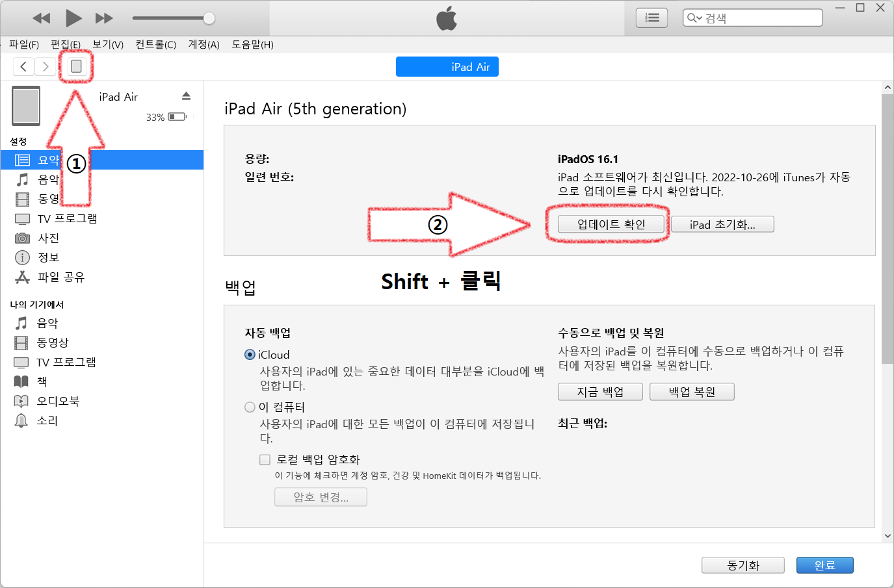Open 책 books item
This screenshot has width=894, height=588.
pyautogui.click(x=102, y=381)
